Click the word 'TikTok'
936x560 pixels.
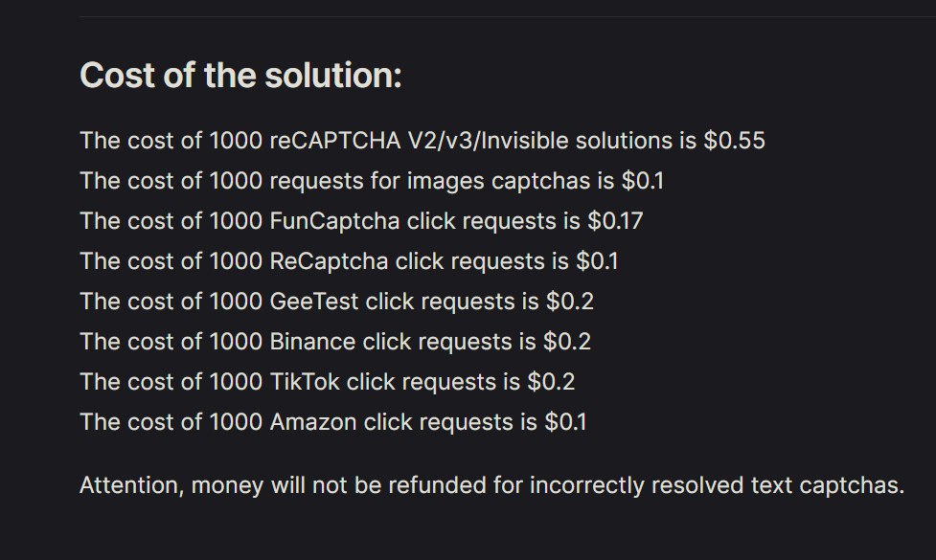pyautogui.click(x=305, y=382)
